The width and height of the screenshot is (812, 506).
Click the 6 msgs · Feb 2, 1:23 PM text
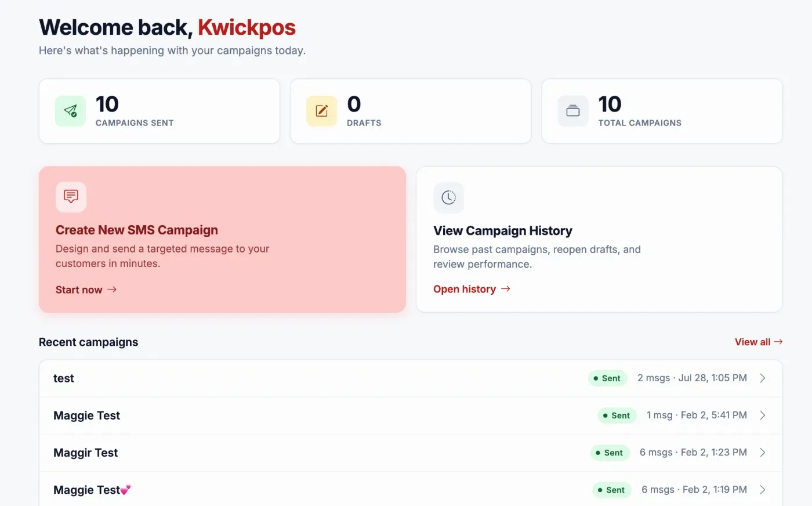pyautogui.click(x=693, y=452)
